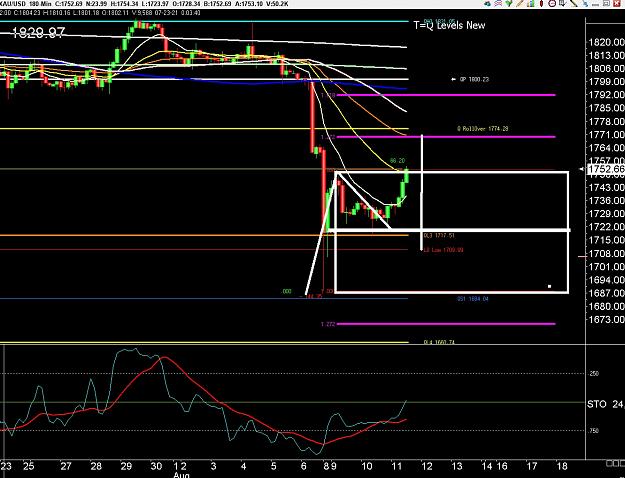Select the pencil drawing tool icon
This screenshot has width=625, height=478.
coord(520,3)
